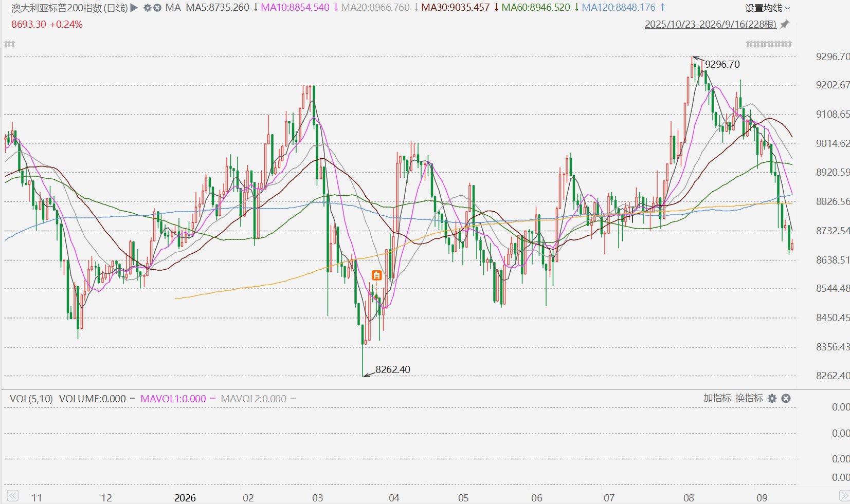Remove the MA indicator with X icon
Image resolution: width=850 pixels, height=504 pixels.
click(157, 8)
